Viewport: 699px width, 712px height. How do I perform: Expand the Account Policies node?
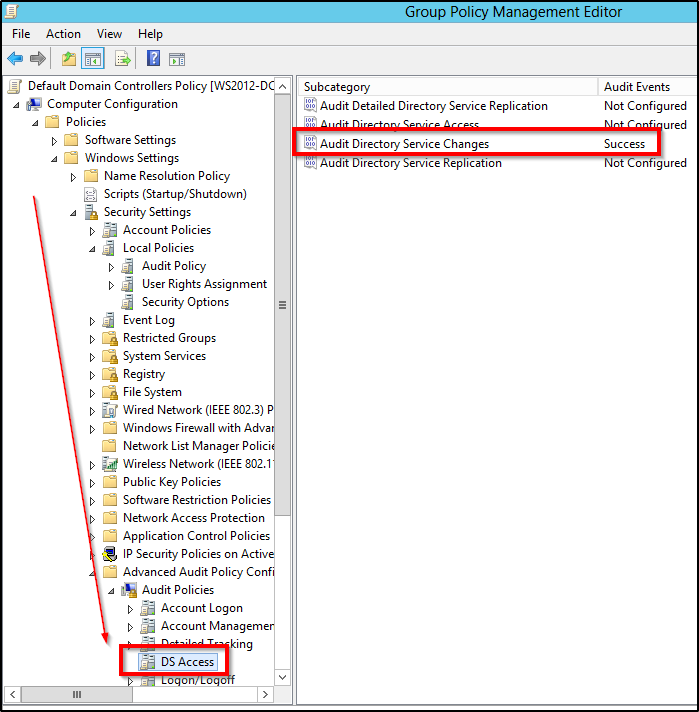92,231
